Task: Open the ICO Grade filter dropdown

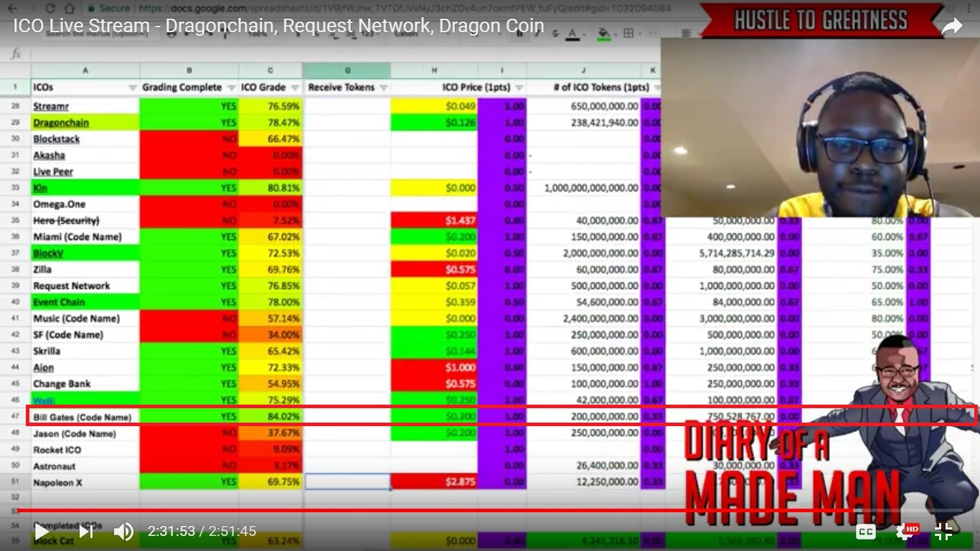Action: pyautogui.click(x=294, y=88)
